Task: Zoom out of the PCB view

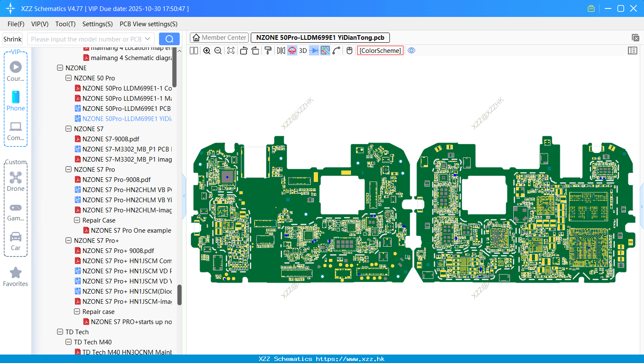Action: [218, 51]
